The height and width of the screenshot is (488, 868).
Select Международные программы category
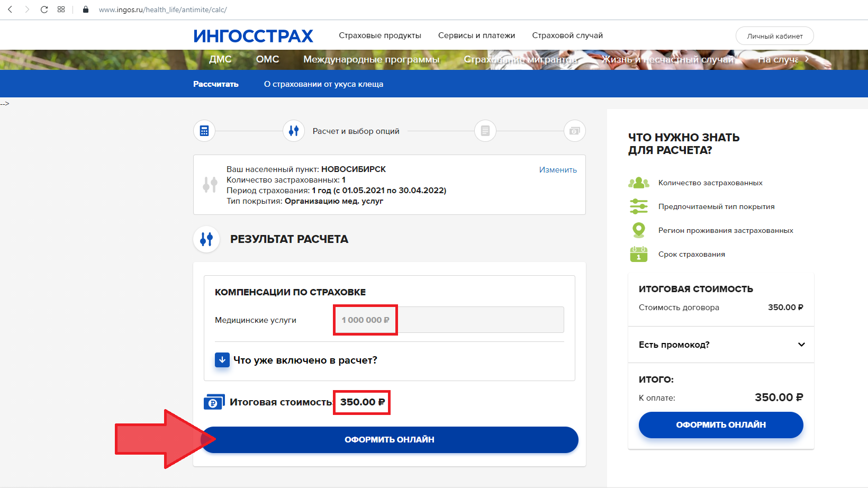[x=372, y=59]
